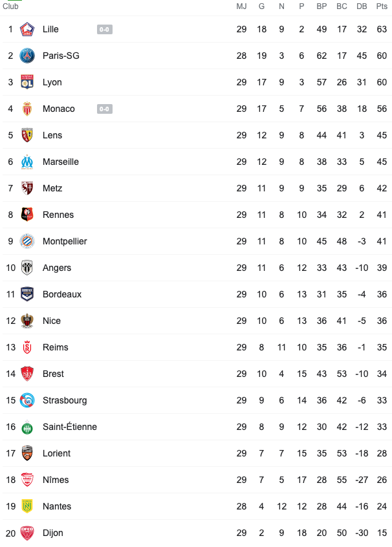Click the Pts column header
This screenshot has height=547, width=392.
(x=382, y=6)
